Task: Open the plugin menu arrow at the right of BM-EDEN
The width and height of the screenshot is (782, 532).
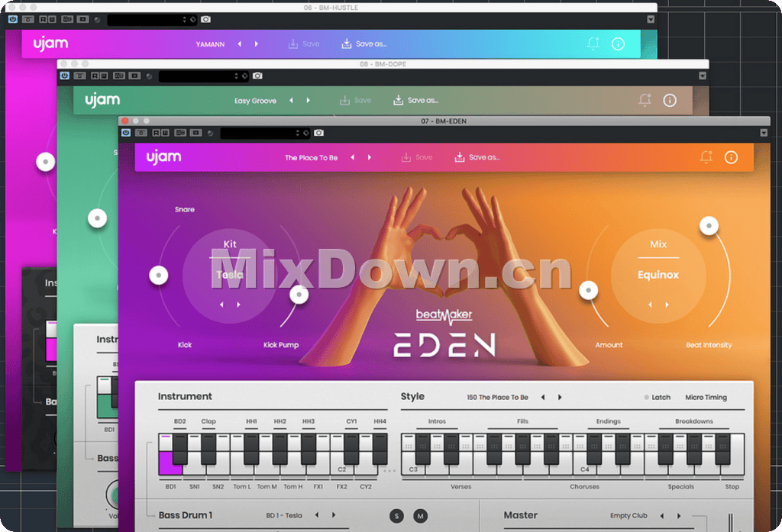Action: 764,133
